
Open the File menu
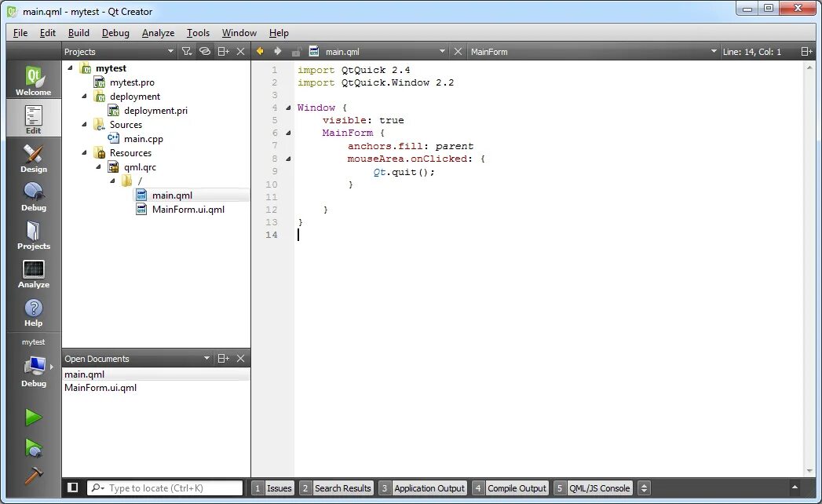click(20, 32)
